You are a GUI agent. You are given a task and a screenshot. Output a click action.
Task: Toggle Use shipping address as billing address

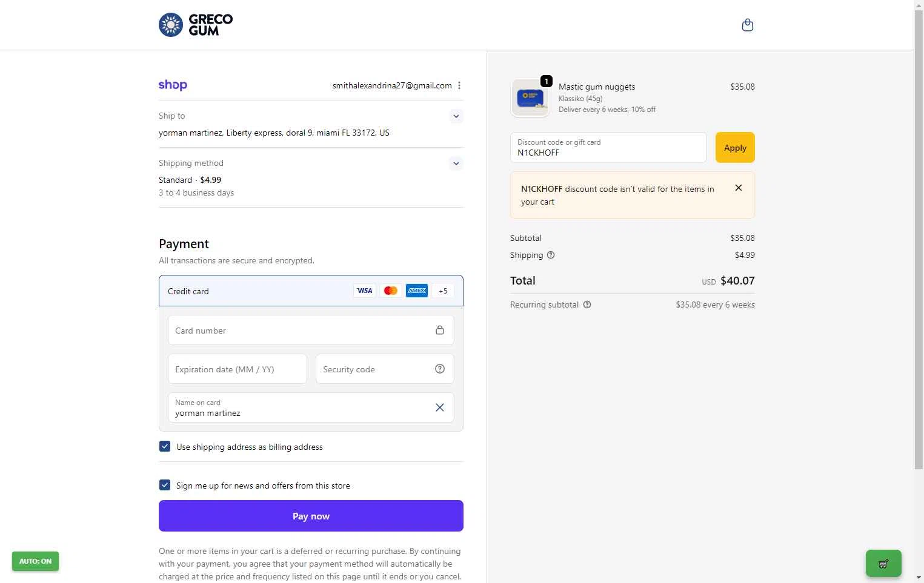click(165, 446)
